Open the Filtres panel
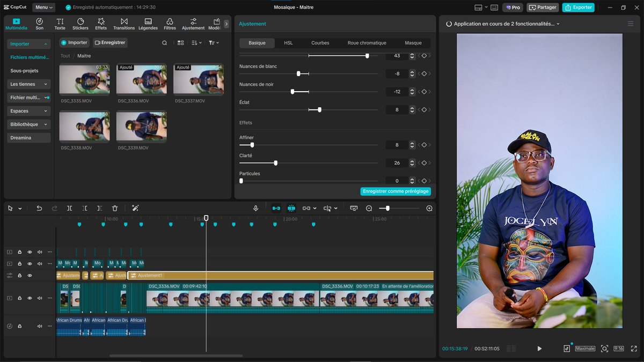 (x=170, y=24)
